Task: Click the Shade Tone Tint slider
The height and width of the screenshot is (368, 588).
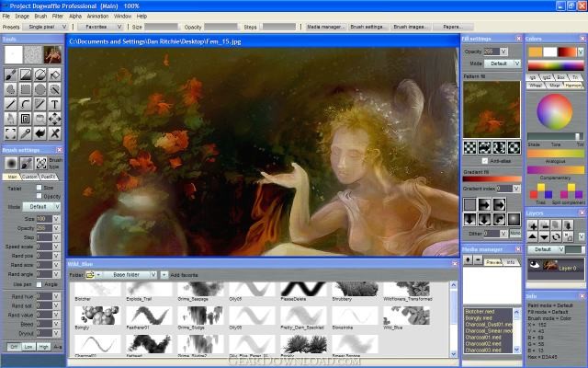Action: coord(555,136)
